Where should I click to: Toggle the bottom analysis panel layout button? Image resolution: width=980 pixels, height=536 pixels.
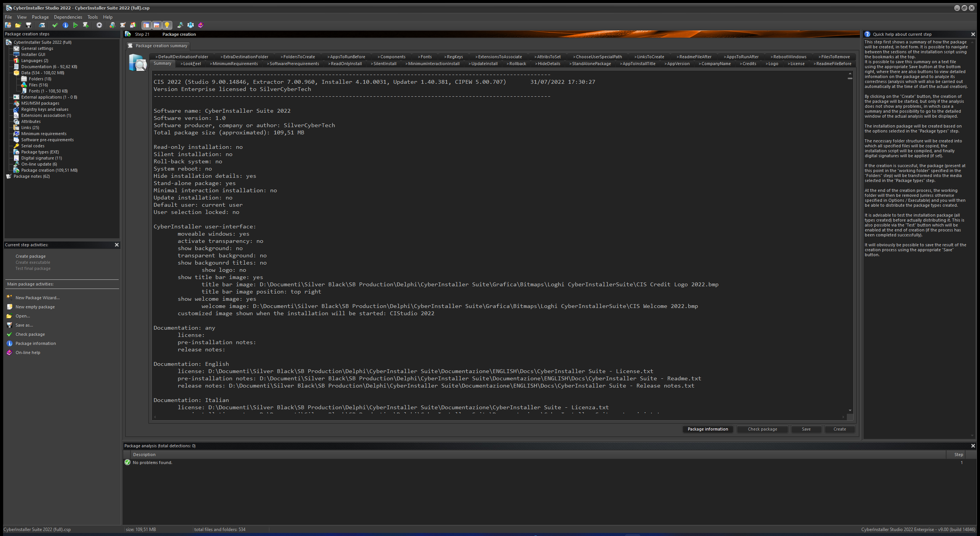pyautogui.click(x=156, y=25)
